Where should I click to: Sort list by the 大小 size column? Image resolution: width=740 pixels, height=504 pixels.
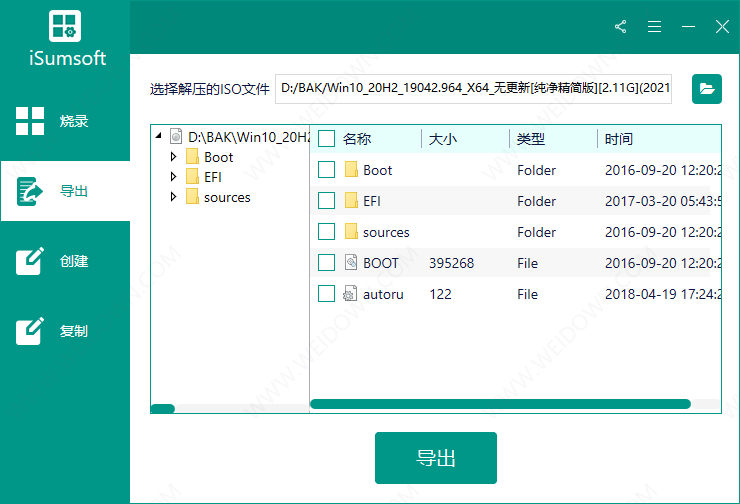443,139
